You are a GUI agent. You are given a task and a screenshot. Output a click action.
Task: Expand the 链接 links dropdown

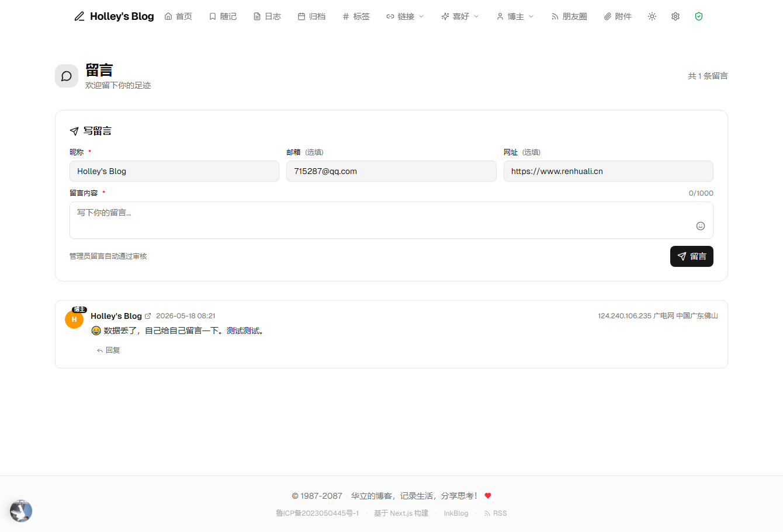405,16
